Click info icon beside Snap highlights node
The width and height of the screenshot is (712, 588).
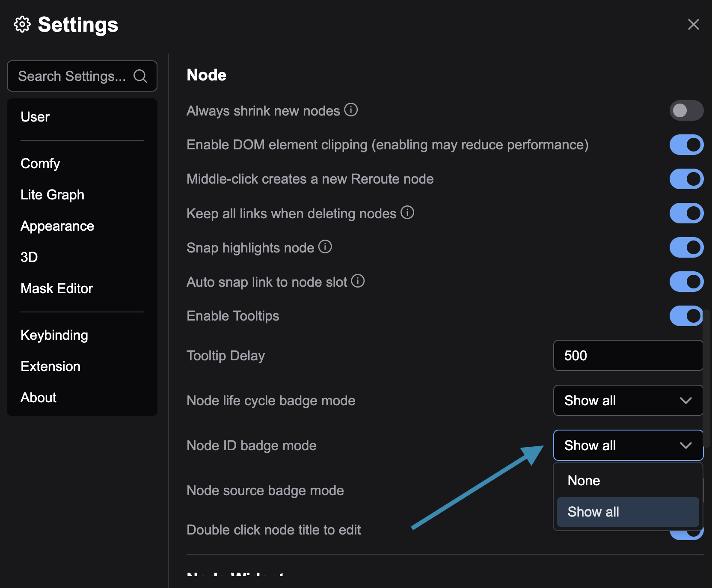tap(325, 247)
